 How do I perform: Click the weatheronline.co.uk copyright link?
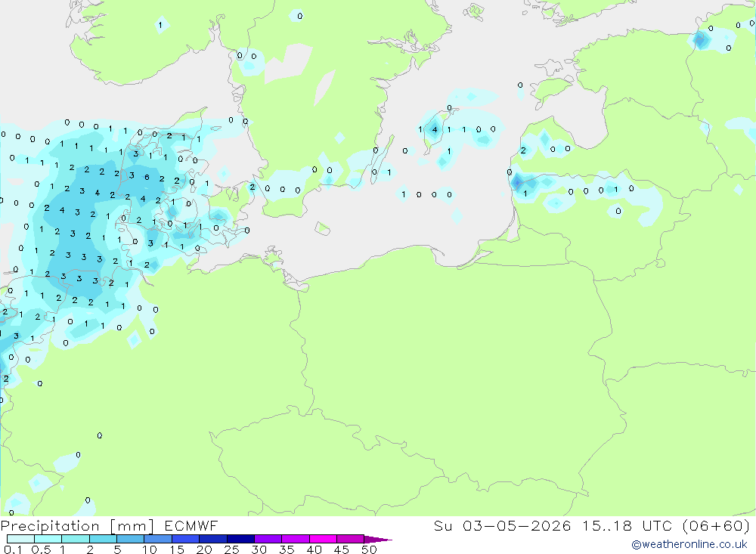point(689,544)
